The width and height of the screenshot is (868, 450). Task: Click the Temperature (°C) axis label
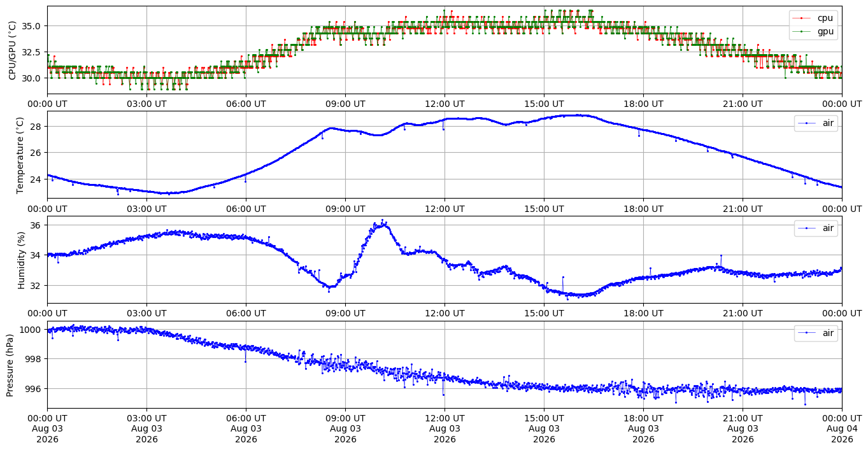[x=20, y=155]
